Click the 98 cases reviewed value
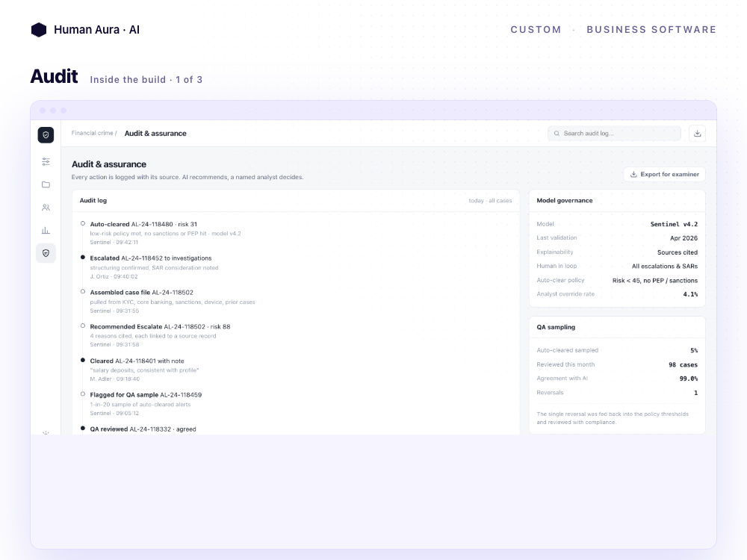 (683, 365)
